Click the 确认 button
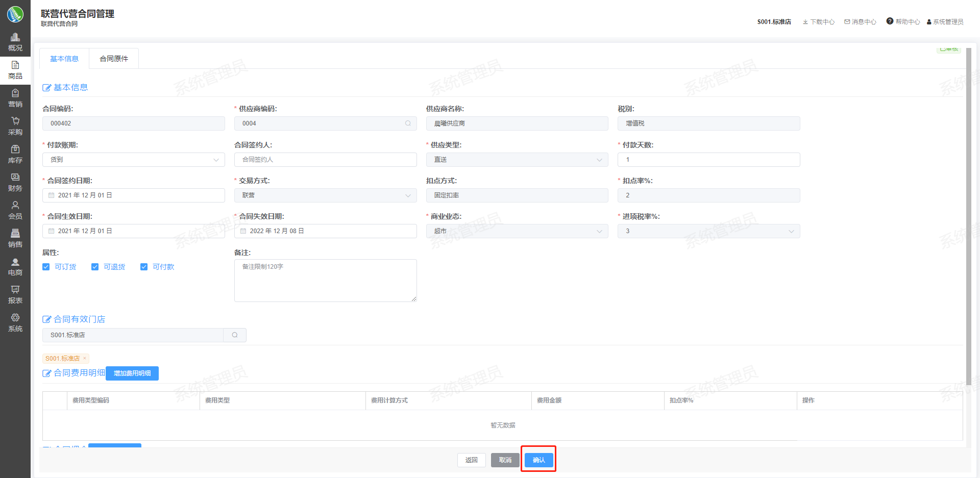The image size is (980, 478). click(x=539, y=460)
